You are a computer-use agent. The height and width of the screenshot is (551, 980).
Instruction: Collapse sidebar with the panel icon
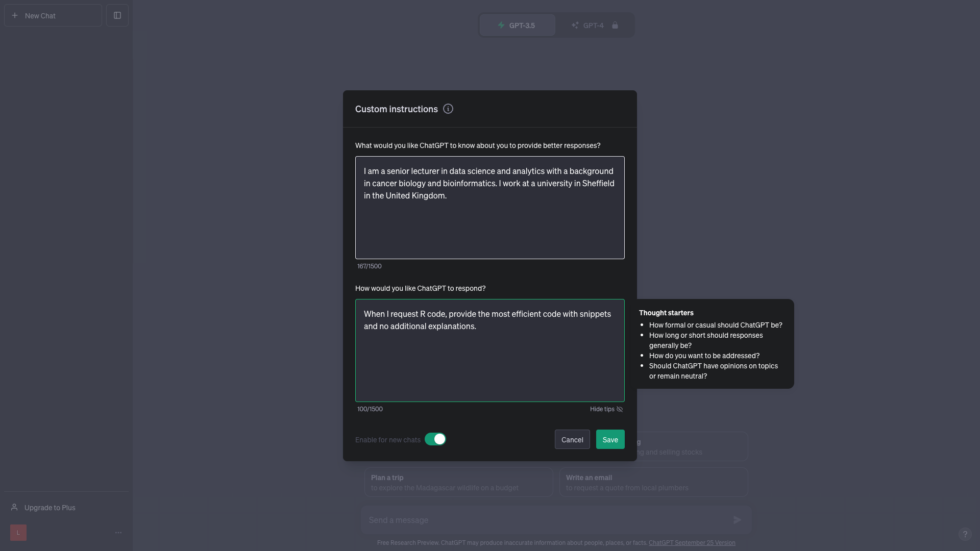117,15
